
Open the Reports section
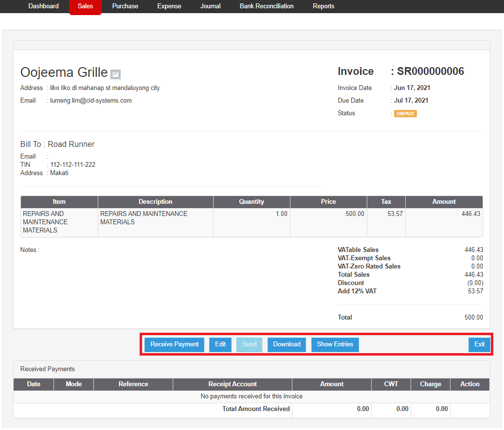point(324,6)
